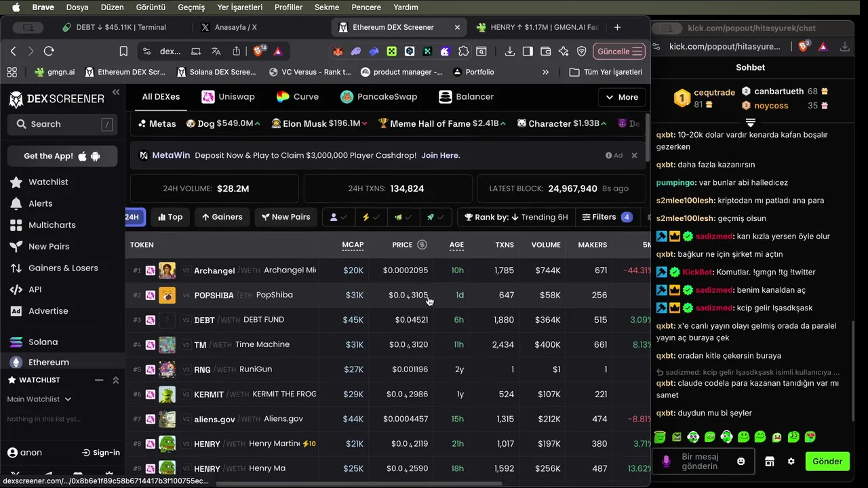Open the Brave Güncelle menu button

click(x=619, y=52)
